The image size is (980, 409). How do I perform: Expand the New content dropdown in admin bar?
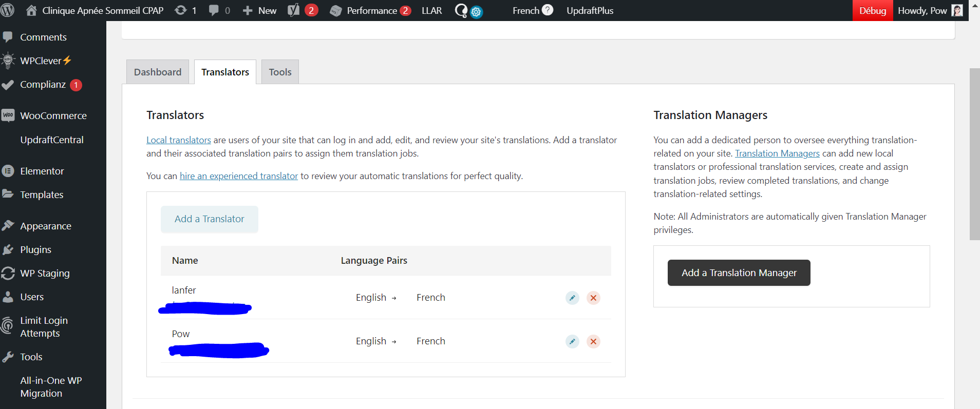[x=260, y=10]
